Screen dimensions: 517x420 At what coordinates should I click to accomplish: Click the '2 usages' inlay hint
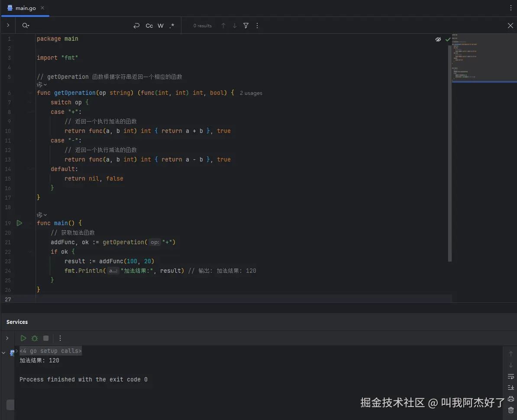[x=251, y=93]
